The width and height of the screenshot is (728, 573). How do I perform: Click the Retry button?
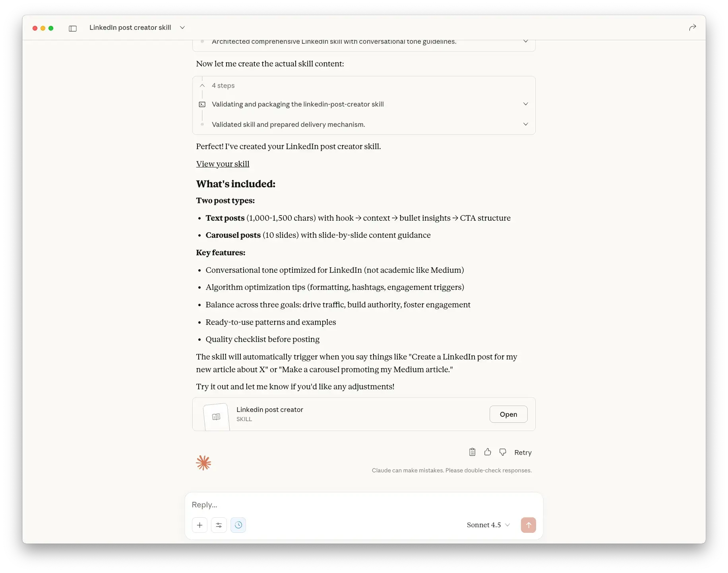click(x=523, y=453)
